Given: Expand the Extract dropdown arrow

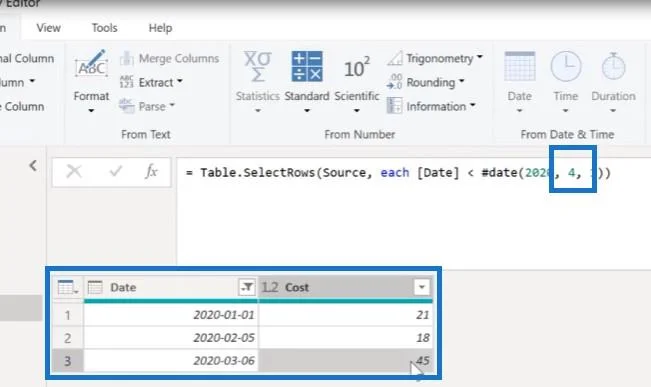Looking at the screenshot, I should pyautogui.click(x=180, y=81).
